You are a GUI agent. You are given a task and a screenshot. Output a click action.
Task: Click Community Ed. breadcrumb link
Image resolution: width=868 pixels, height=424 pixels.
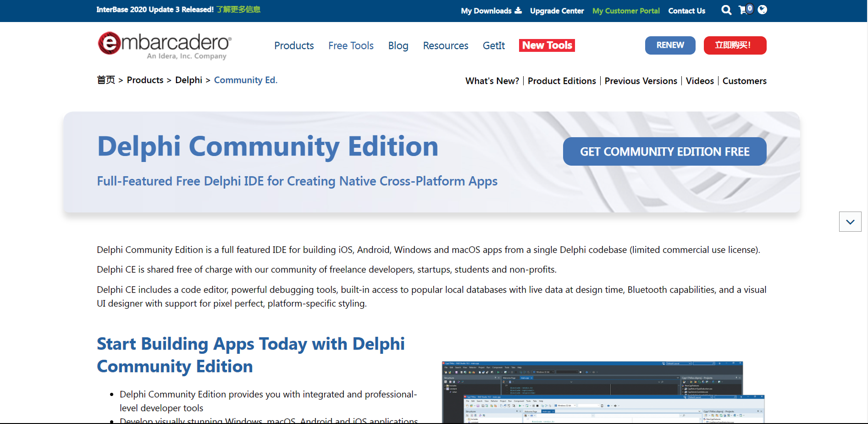click(x=246, y=80)
